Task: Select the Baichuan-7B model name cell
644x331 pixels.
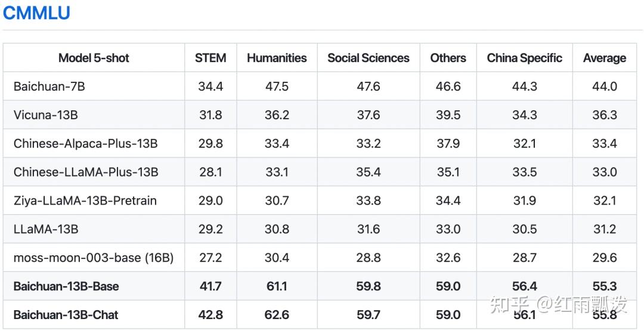Action: 49,86
